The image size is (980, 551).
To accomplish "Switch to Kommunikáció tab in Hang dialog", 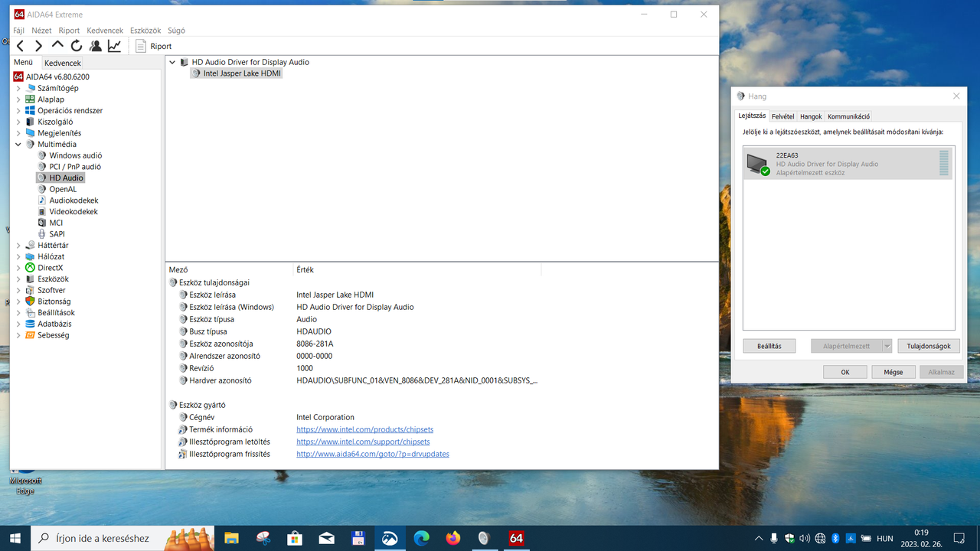I will click(x=848, y=116).
